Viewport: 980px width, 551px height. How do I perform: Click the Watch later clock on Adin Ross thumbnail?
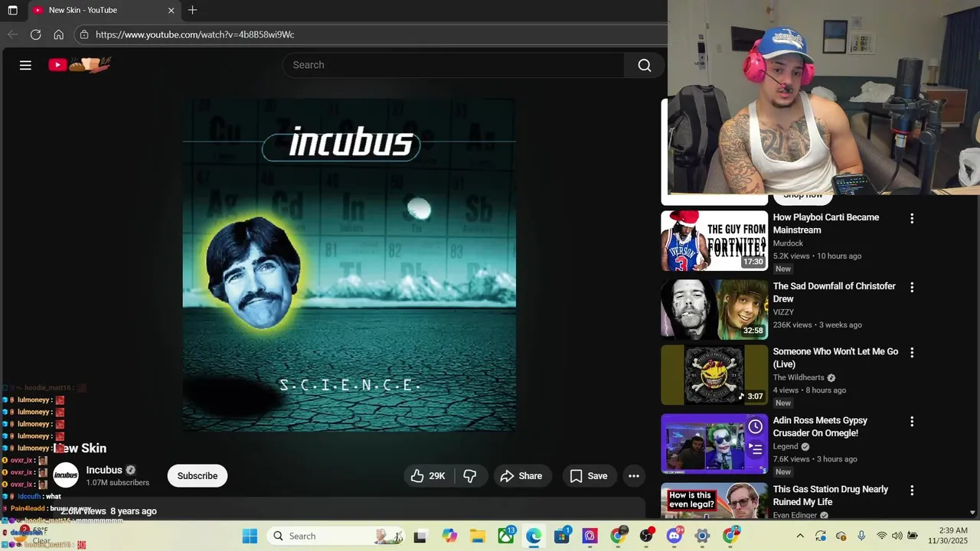click(x=755, y=426)
